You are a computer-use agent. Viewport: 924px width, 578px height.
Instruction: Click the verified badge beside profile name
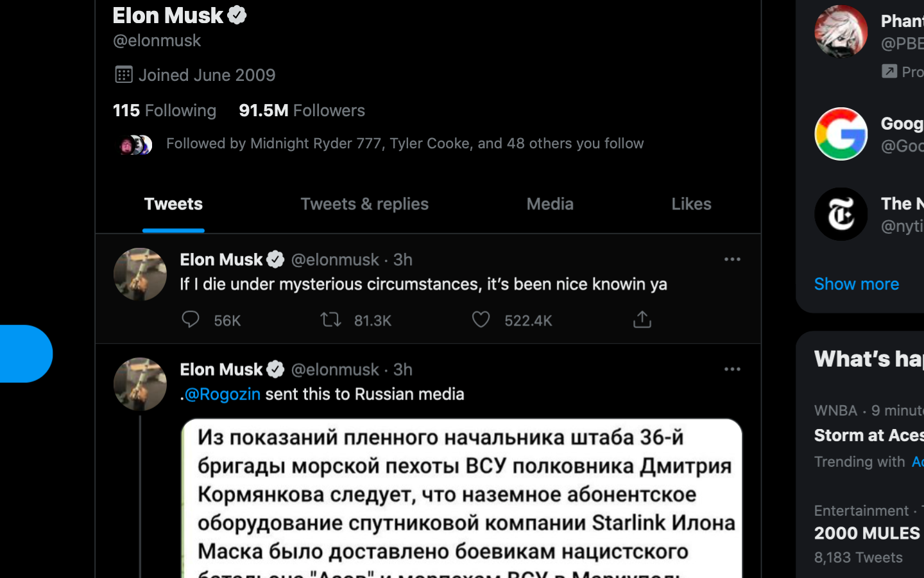(x=237, y=15)
